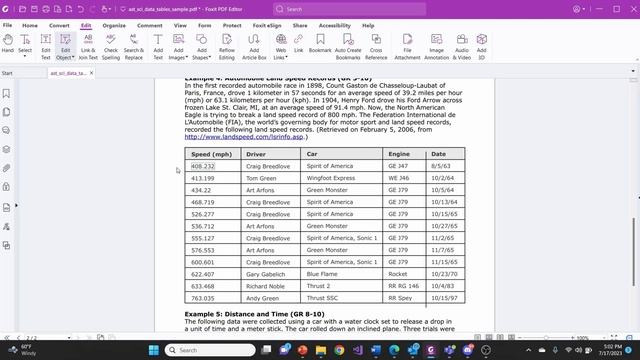Open the touch mode dropdown in title bar

[109, 9]
